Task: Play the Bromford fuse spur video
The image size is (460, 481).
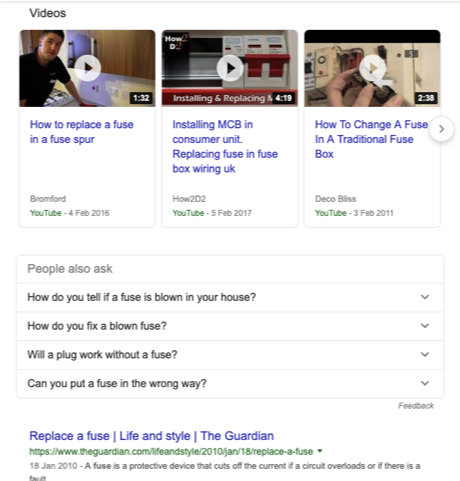Action: [88, 68]
